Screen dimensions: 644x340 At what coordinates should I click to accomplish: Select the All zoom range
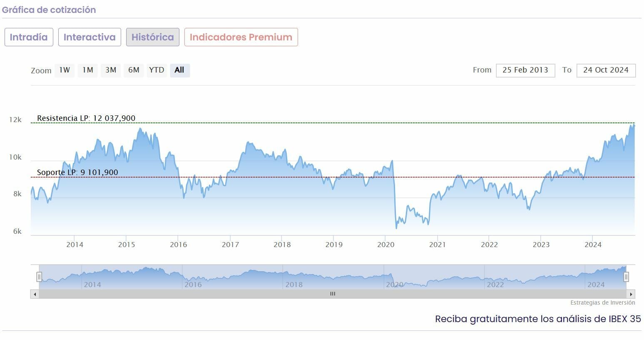coord(179,70)
